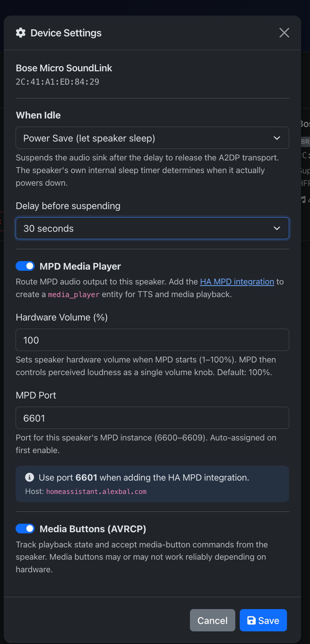Disable the MPD Media Player switch
Screen dimensions: 310x644
tap(25, 266)
